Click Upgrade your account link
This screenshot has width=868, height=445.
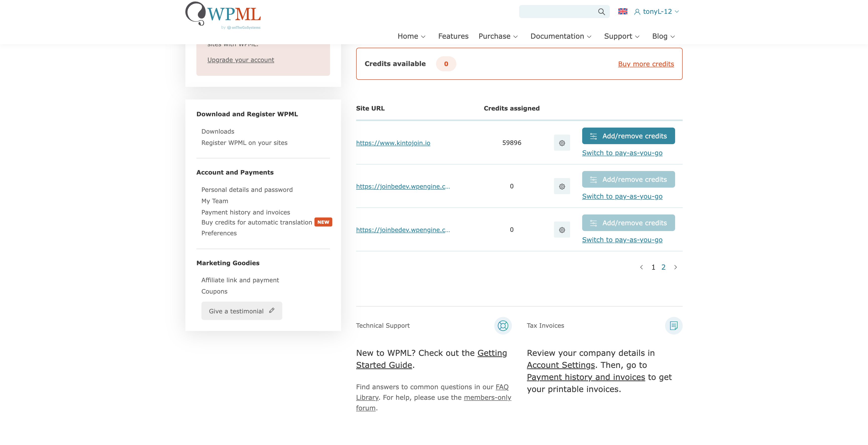click(241, 60)
